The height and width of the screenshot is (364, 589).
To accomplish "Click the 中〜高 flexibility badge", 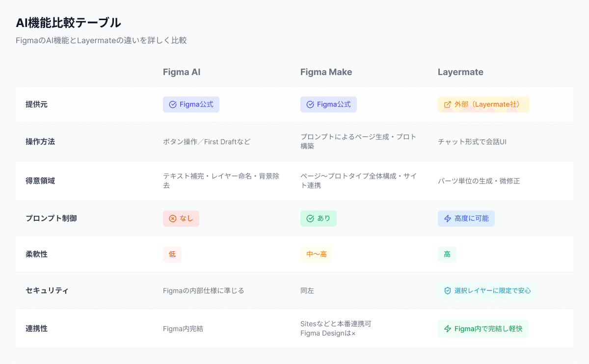I will pos(316,254).
